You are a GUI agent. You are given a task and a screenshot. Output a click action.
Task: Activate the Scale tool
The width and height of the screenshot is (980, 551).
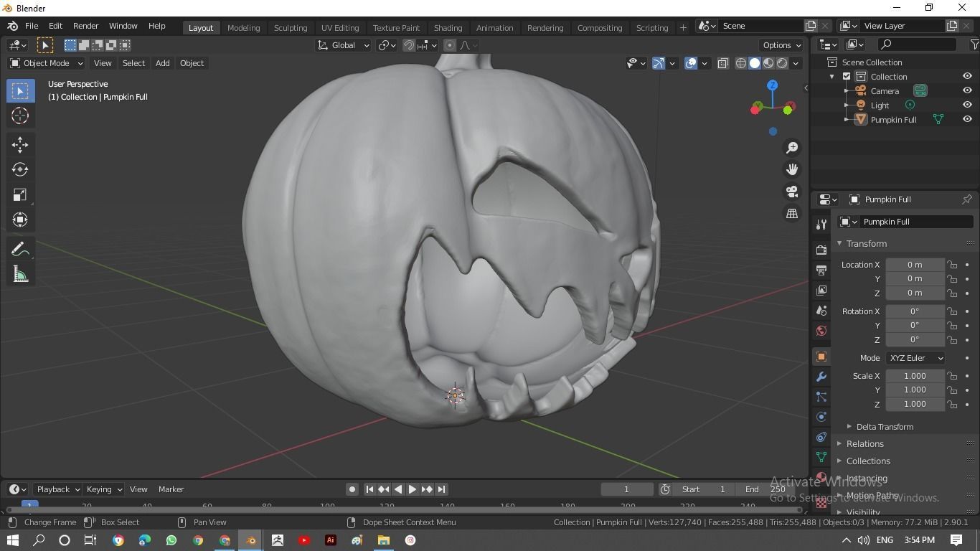click(20, 194)
